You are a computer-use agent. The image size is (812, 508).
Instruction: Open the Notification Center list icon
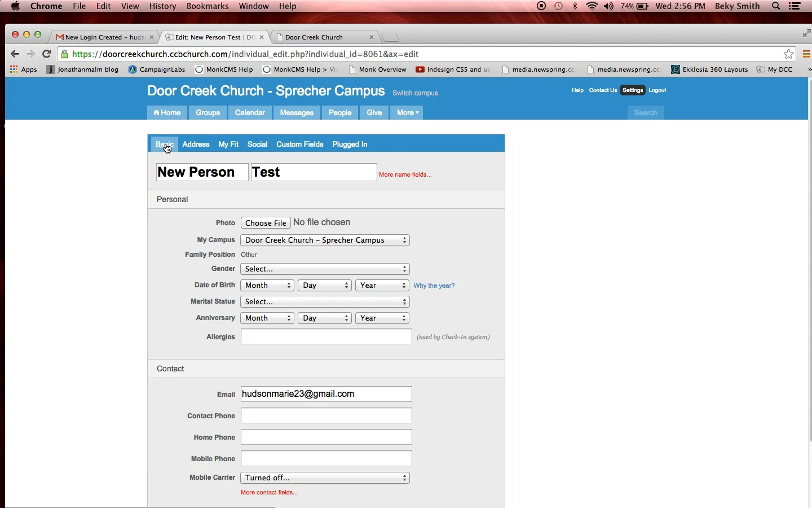point(796,6)
